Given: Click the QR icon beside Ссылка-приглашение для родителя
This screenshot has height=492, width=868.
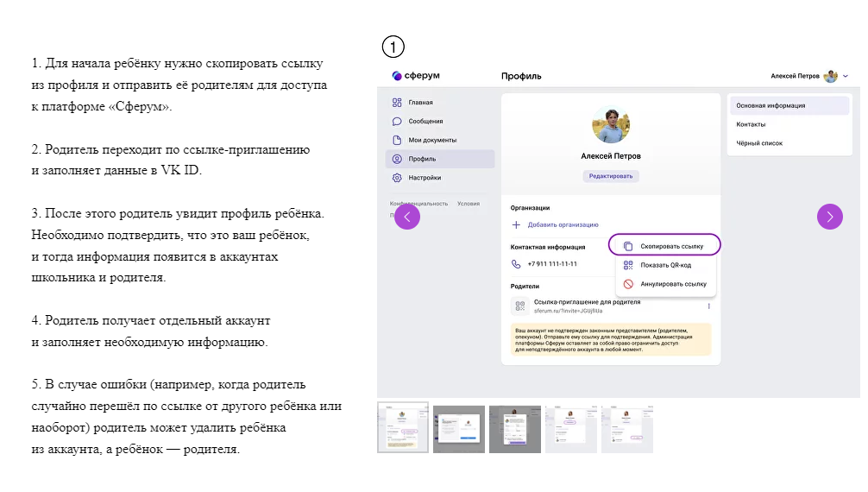Looking at the screenshot, I should click(x=519, y=306).
